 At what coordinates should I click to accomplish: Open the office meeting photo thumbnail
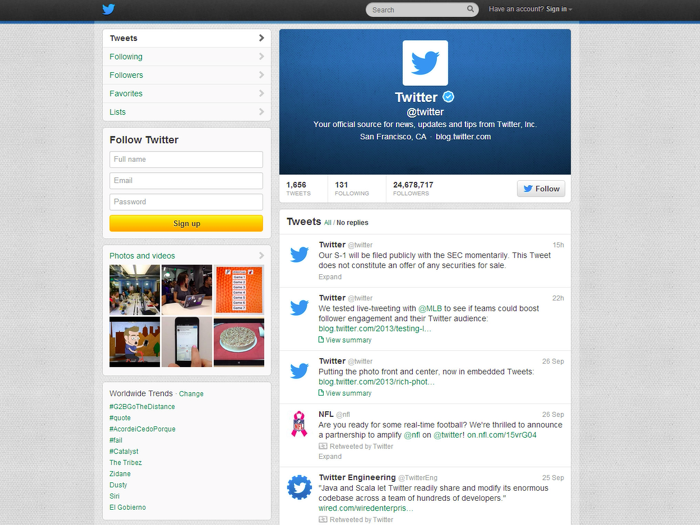click(134, 290)
